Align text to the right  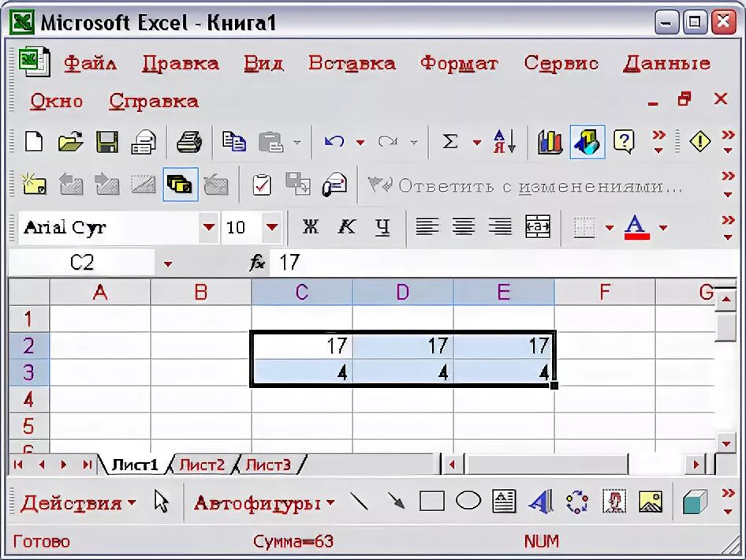[x=501, y=227]
